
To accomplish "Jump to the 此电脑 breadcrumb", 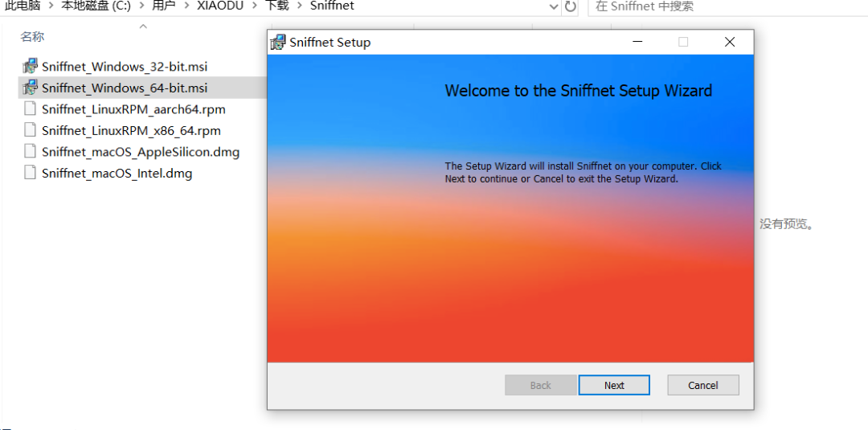I will tap(23, 6).
